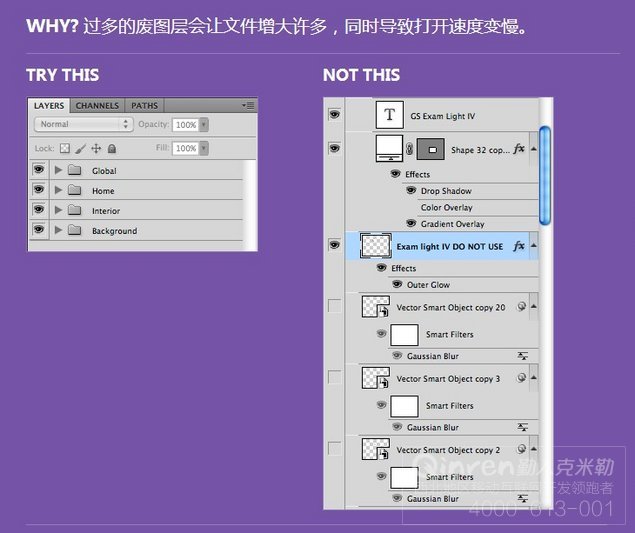
Task: Switch to the Channels tab
Action: point(97,106)
